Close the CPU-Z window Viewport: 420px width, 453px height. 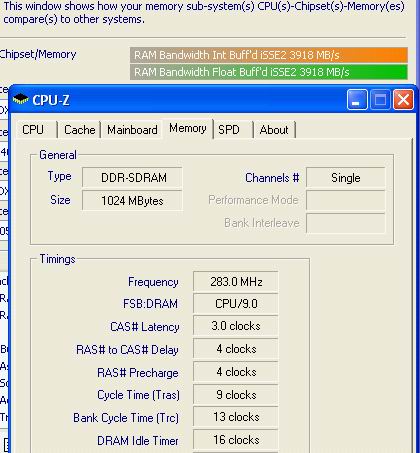pyautogui.click(x=403, y=99)
